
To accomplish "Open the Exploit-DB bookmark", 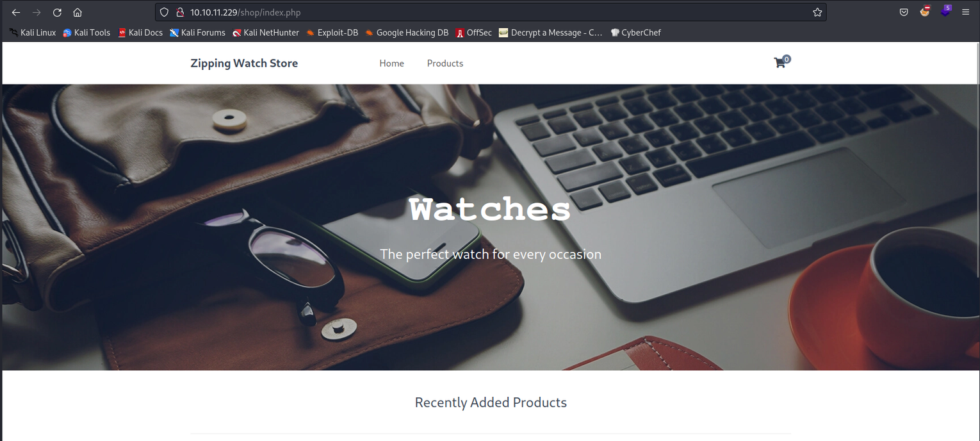I will (x=332, y=32).
